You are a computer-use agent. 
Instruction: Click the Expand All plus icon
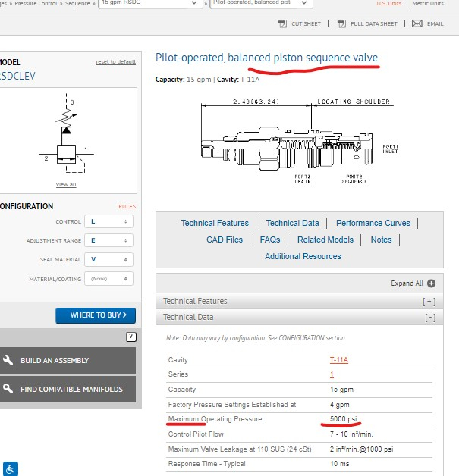[x=431, y=283]
